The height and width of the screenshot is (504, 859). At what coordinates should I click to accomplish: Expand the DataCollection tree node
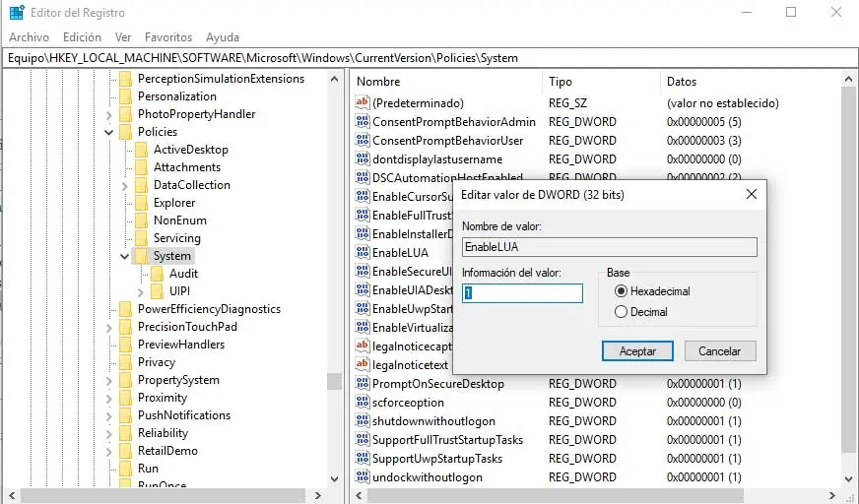124,186
